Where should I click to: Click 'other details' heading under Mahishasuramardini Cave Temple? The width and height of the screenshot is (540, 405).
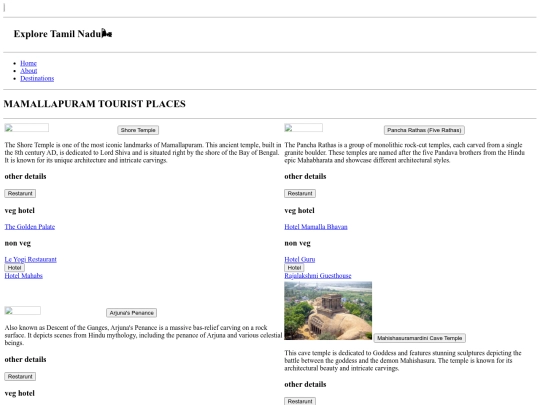click(x=305, y=384)
